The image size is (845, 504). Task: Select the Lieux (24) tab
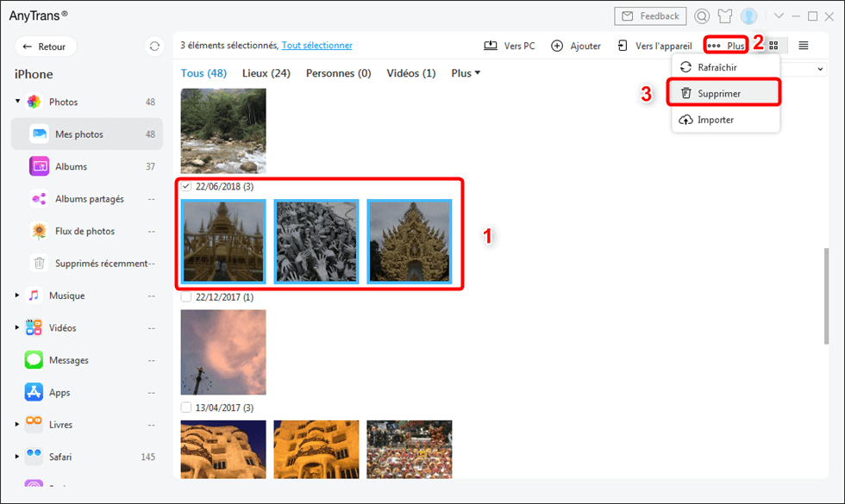point(266,73)
